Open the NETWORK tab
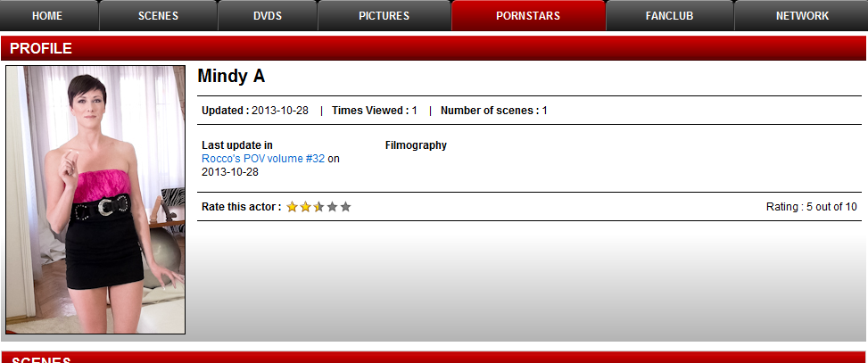 click(802, 15)
